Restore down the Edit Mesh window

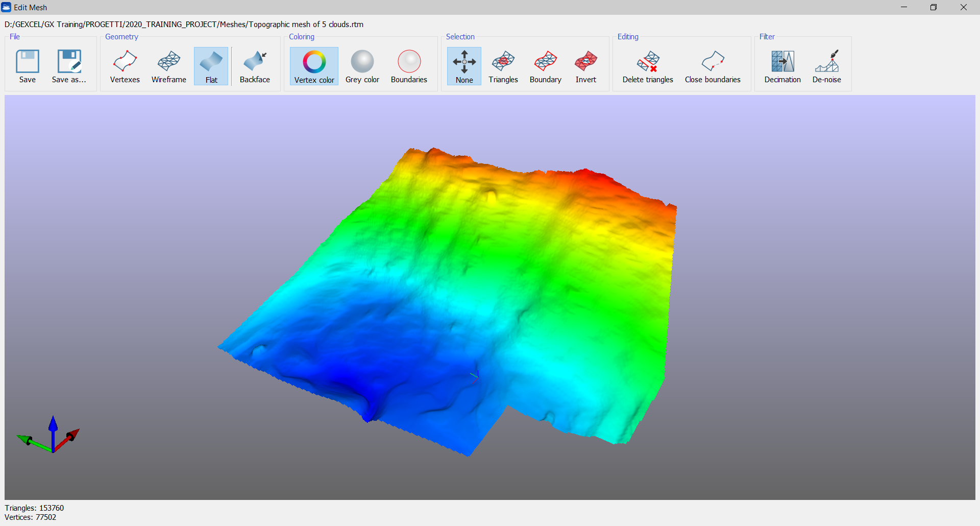[x=933, y=7]
